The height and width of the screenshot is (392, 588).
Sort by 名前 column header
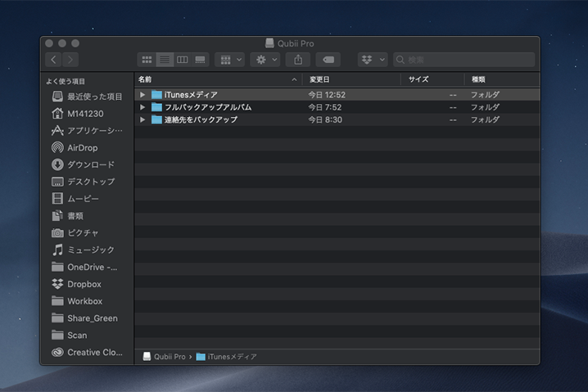tap(219, 79)
